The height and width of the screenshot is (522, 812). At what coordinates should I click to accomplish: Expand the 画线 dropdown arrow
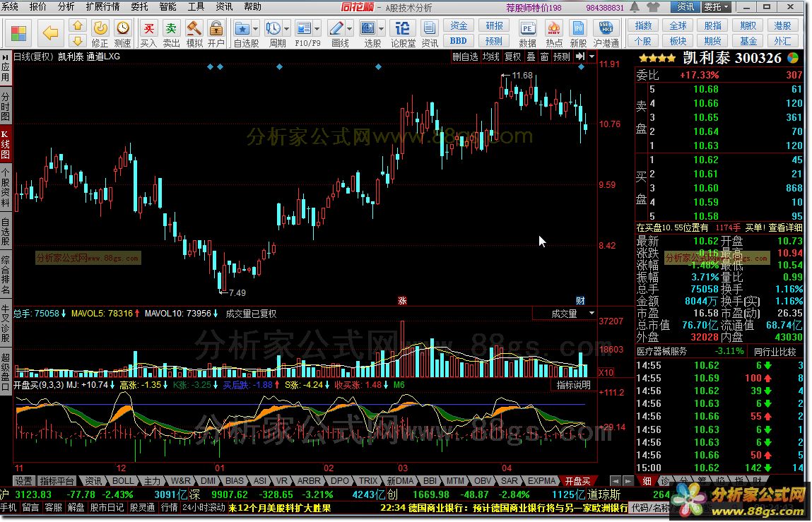[350, 28]
